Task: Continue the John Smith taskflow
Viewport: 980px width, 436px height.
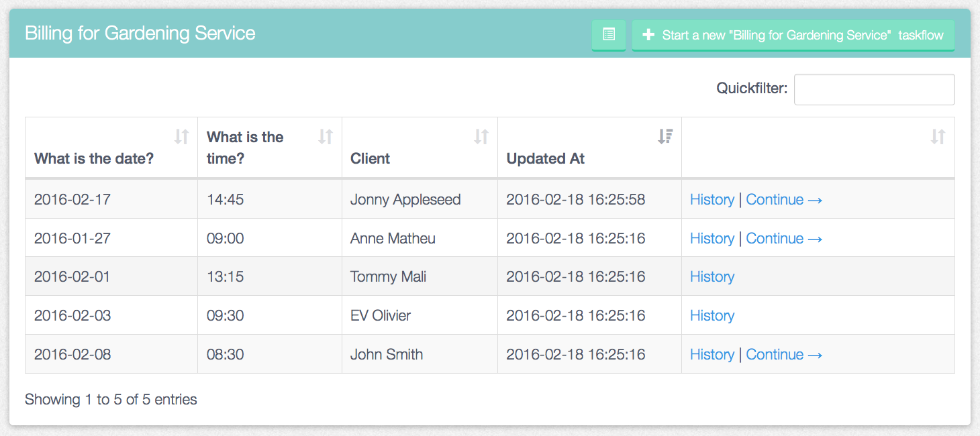Action: 784,355
